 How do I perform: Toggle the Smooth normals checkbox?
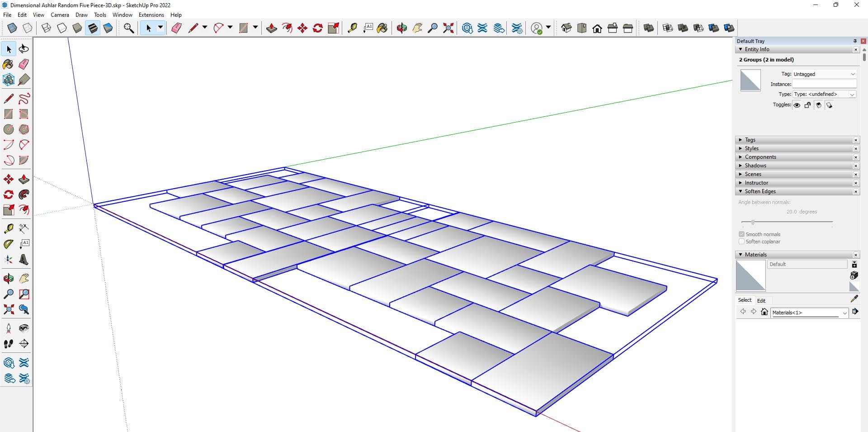[741, 234]
